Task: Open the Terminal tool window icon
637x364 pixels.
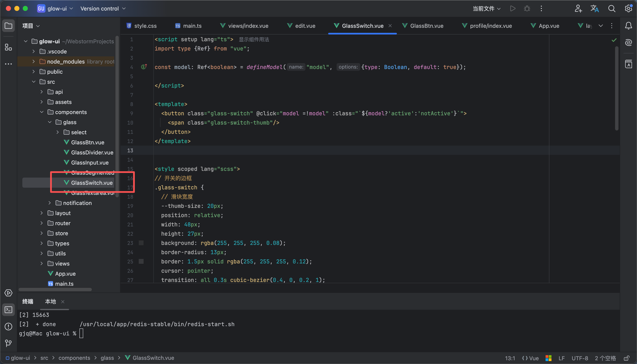Action: point(8,310)
